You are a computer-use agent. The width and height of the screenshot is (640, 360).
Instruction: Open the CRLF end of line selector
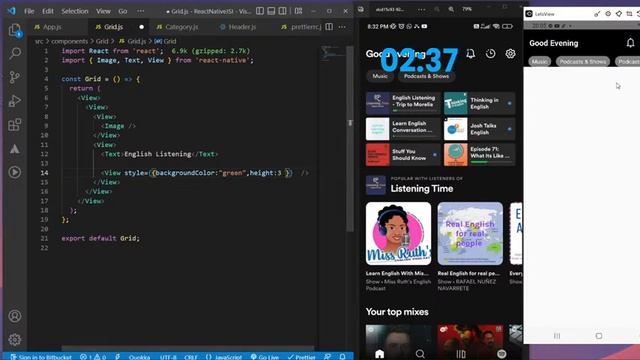pyautogui.click(x=191, y=357)
